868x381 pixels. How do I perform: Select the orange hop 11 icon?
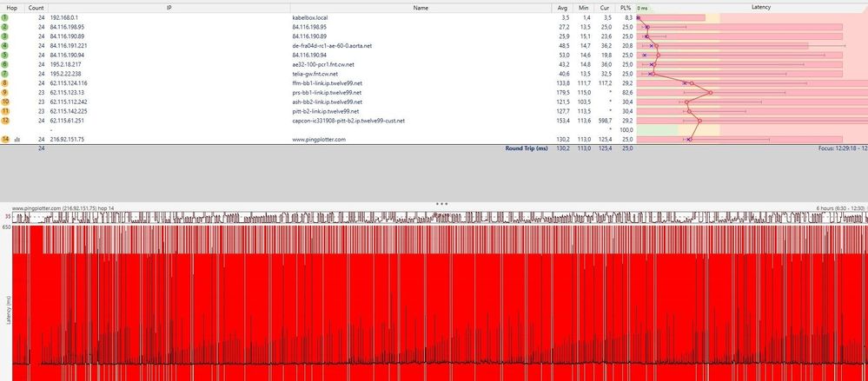point(5,111)
